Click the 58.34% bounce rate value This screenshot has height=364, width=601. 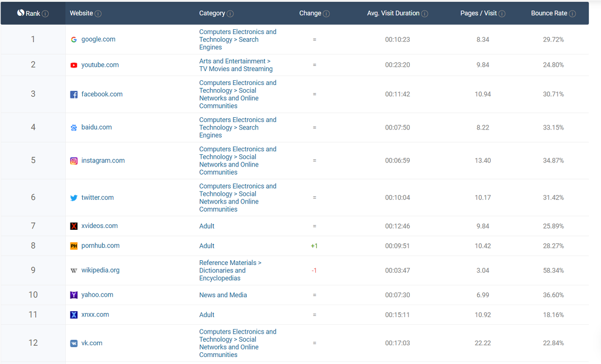pos(553,271)
